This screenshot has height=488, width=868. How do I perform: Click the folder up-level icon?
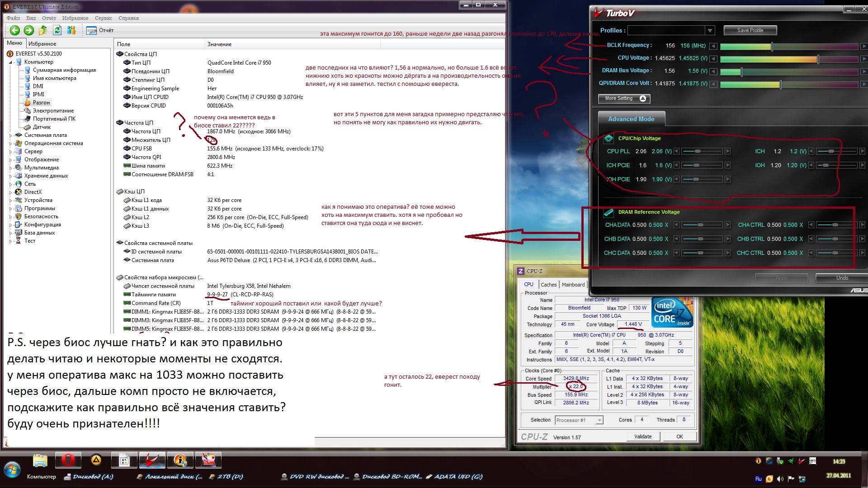(43, 30)
